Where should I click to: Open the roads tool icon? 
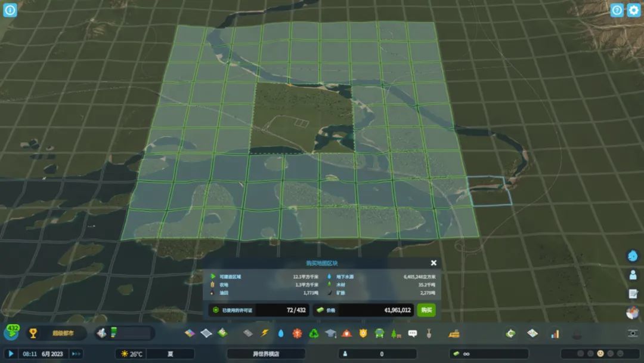[247, 333]
